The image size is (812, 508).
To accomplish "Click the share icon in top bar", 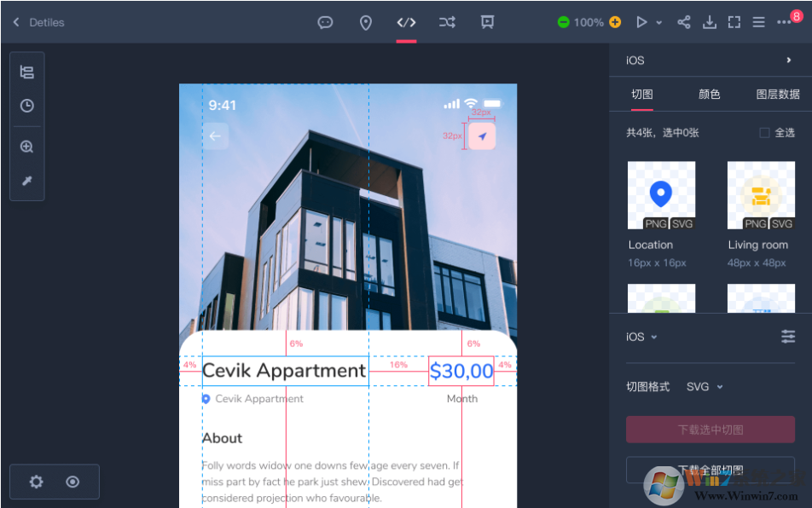I will pos(684,22).
